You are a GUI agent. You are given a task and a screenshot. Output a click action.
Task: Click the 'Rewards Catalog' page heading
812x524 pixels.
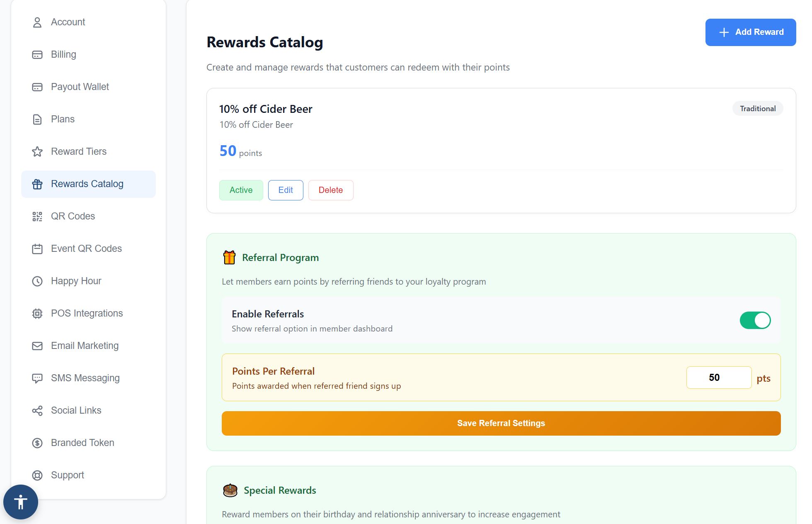coord(265,42)
